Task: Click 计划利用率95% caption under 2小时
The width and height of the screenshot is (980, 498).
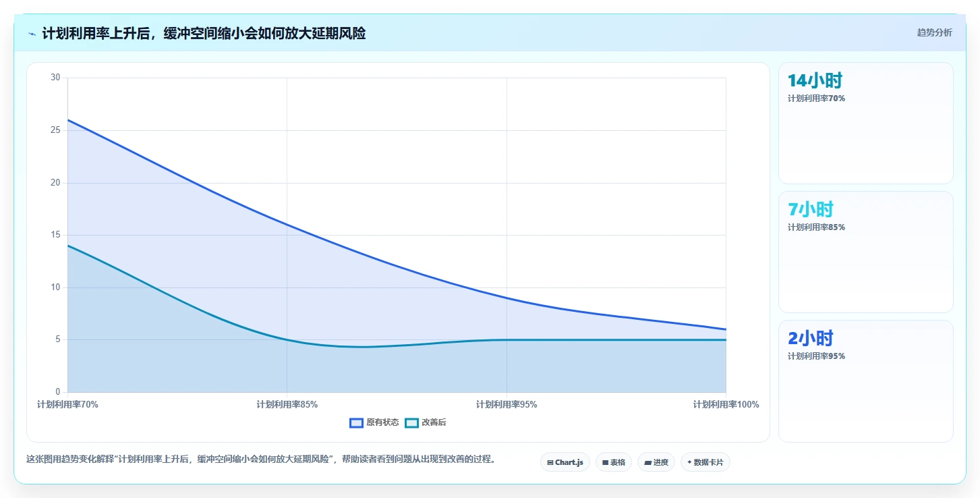Action: [x=816, y=356]
